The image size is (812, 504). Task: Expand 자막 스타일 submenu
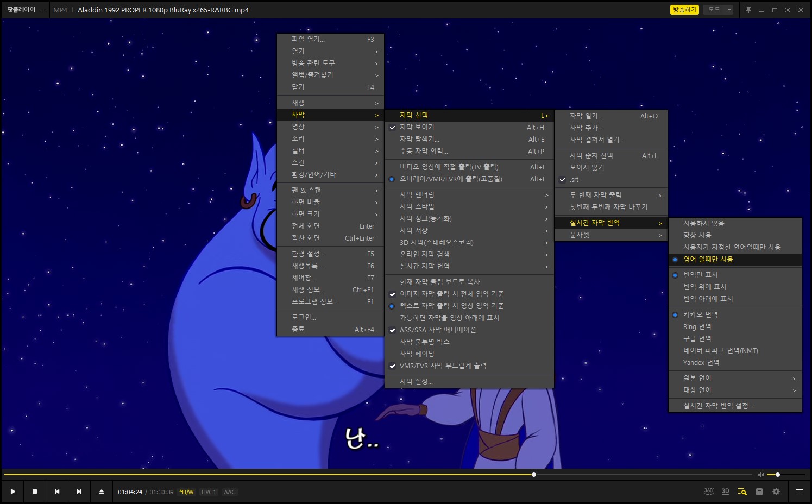(469, 206)
